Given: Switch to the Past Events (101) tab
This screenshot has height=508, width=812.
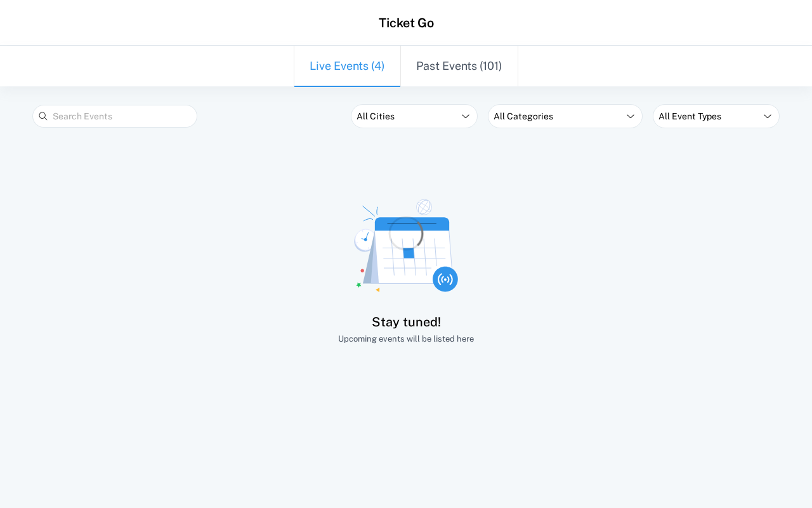Looking at the screenshot, I should tap(459, 66).
